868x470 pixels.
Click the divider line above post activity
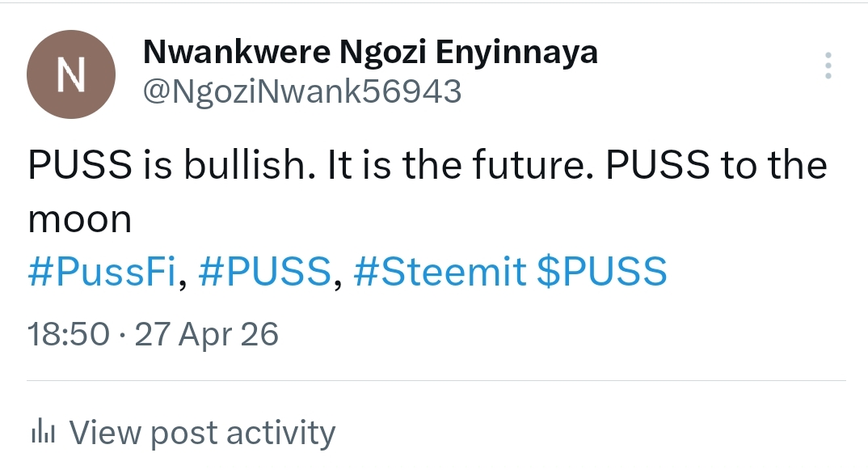coord(436,380)
